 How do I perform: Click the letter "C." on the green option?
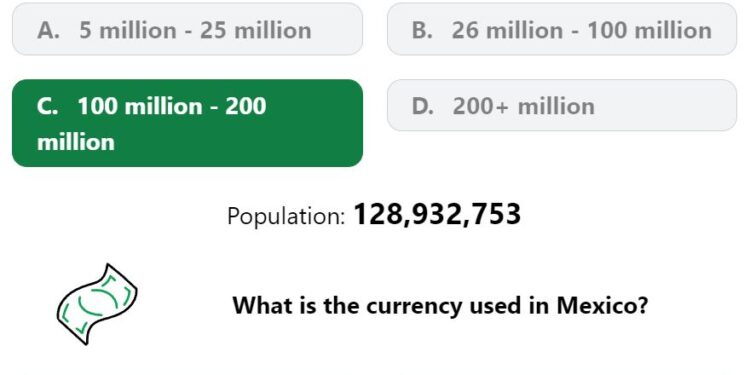click(x=47, y=106)
